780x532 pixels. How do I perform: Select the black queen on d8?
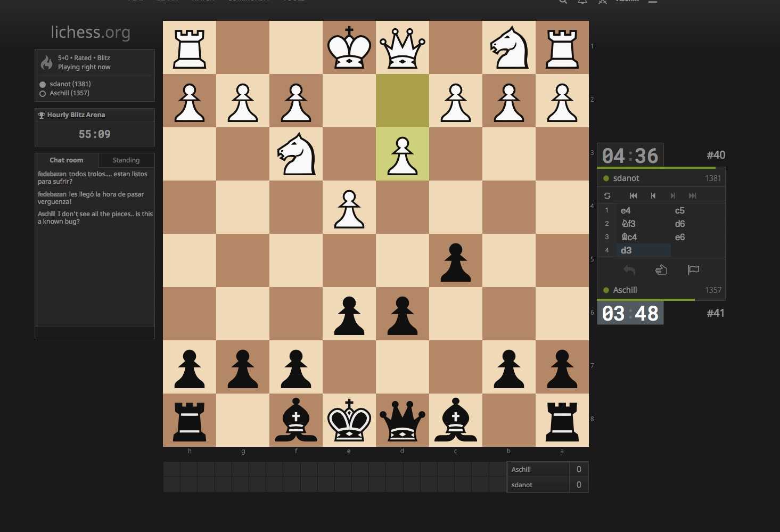pos(403,420)
